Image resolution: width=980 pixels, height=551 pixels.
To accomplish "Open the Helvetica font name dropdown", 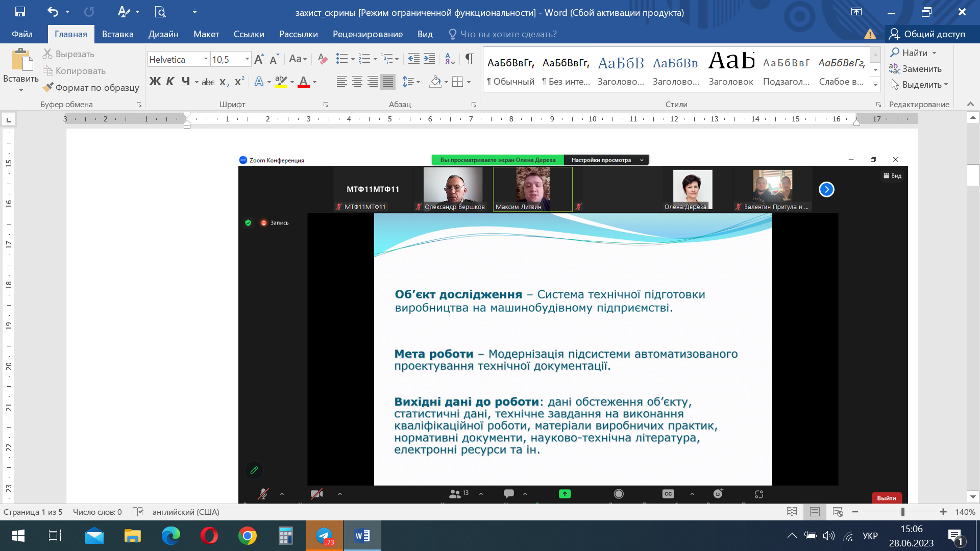I will pyautogui.click(x=206, y=59).
